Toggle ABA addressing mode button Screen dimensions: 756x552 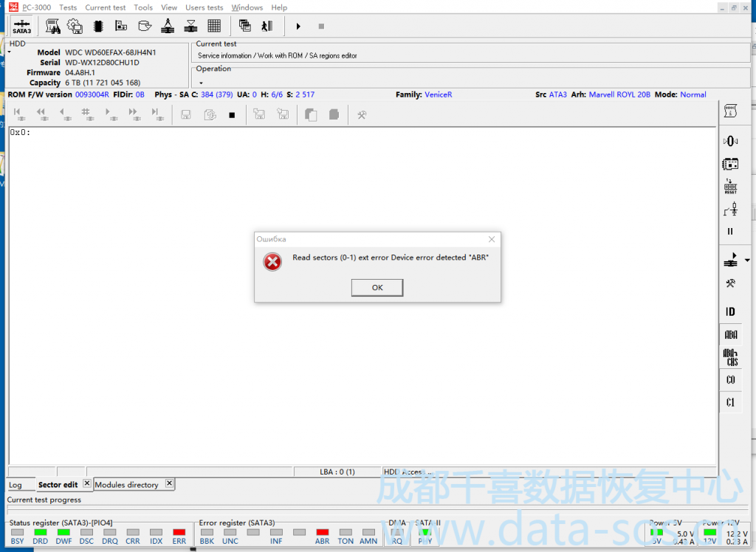tap(730, 334)
